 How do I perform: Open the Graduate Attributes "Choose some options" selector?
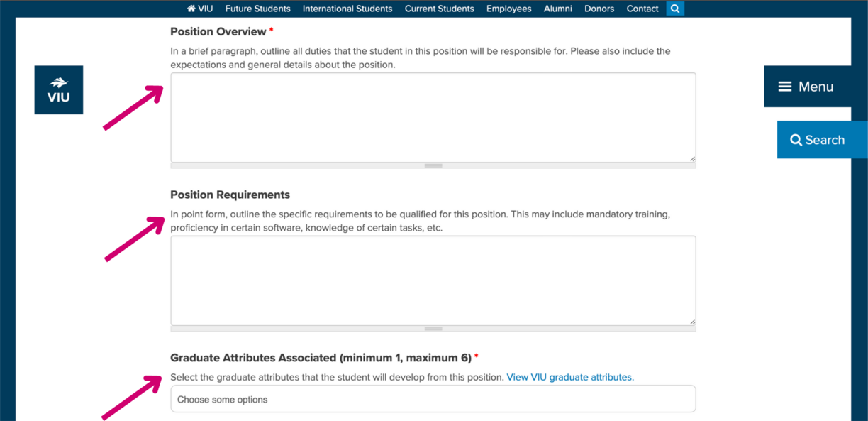point(433,399)
